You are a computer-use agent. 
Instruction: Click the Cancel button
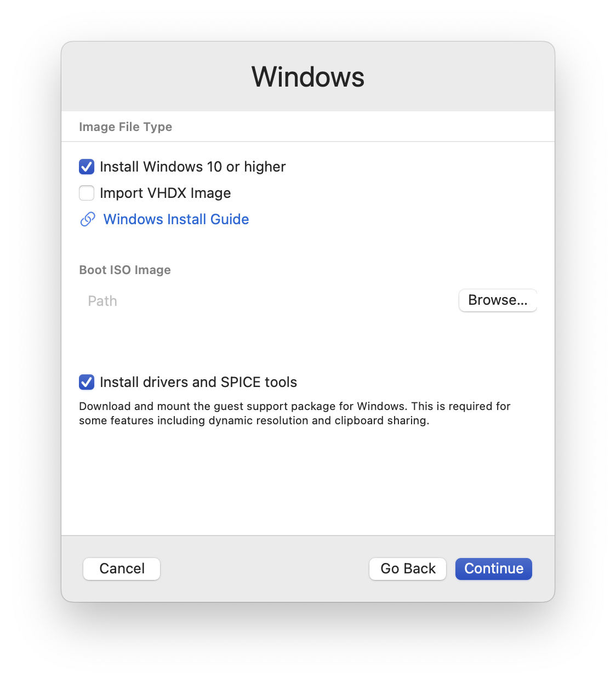click(122, 568)
